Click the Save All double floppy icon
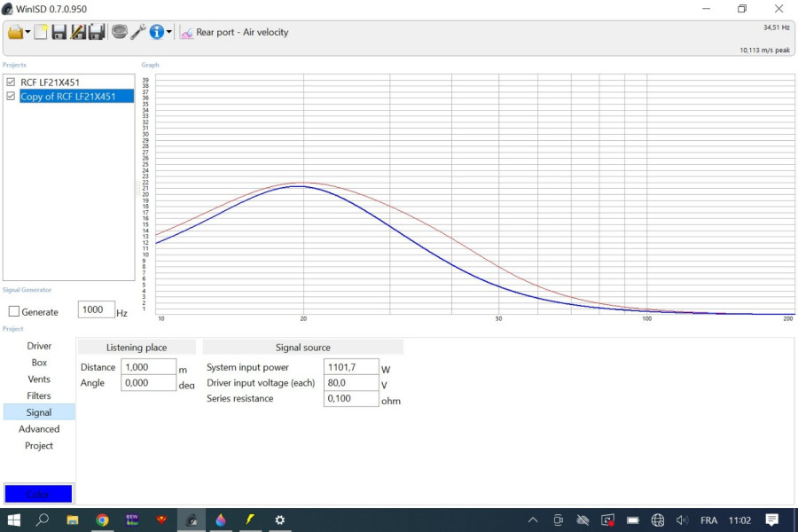The image size is (798, 532). click(x=97, y=32)
